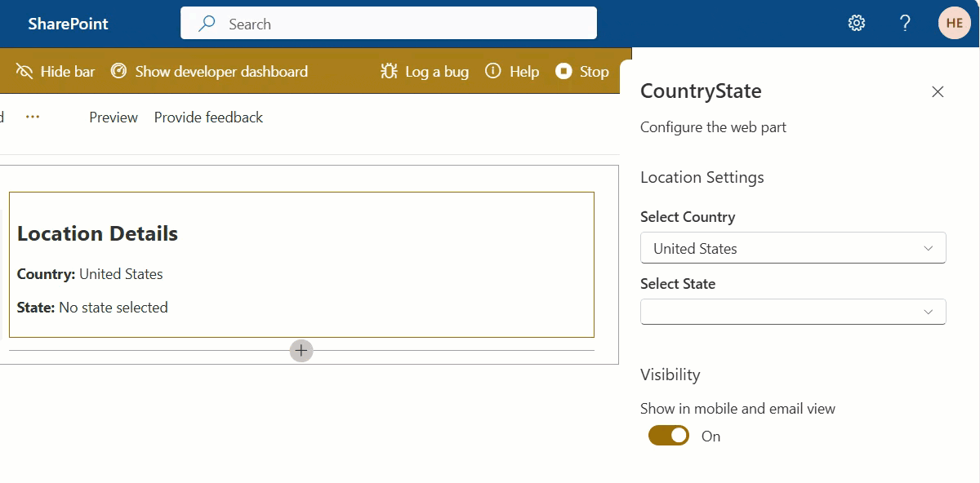
Task: Click the Configure the web part description
Action: click(713, 127)
